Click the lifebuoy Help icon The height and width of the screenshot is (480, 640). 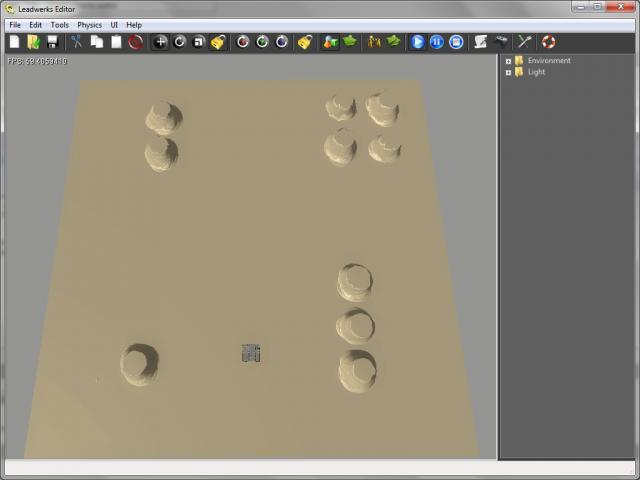548,42
